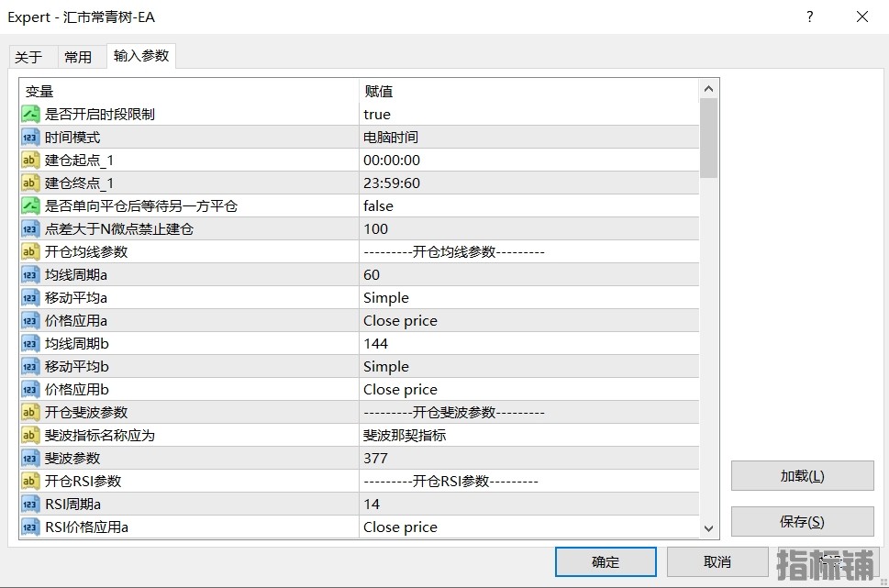Click the 赋值 column header
Viewport: 889px width, 588px height.
(529, 92)
